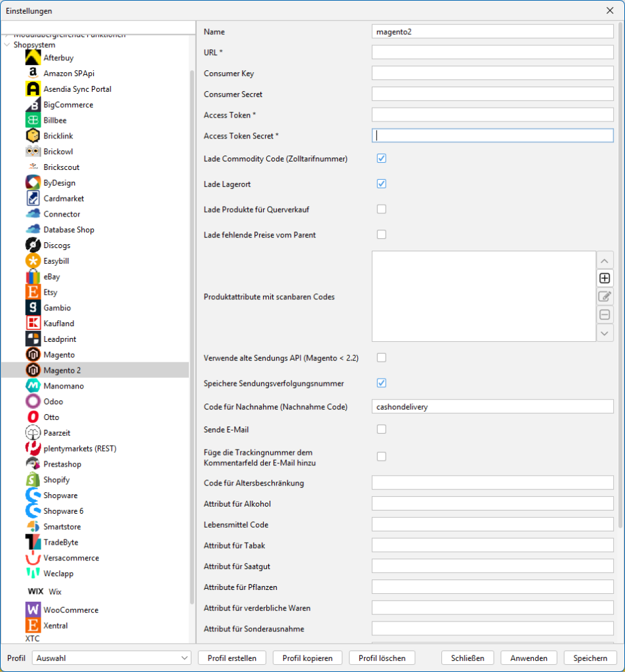
Task: Click into the Consumer Key field
Action: (x=492, y=73)
